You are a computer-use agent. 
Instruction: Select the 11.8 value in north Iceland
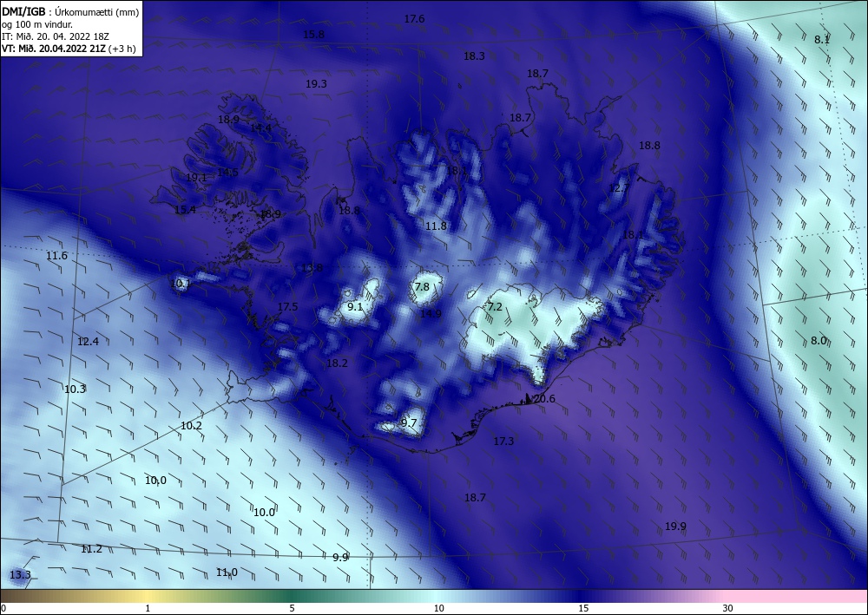click(436, 226)
